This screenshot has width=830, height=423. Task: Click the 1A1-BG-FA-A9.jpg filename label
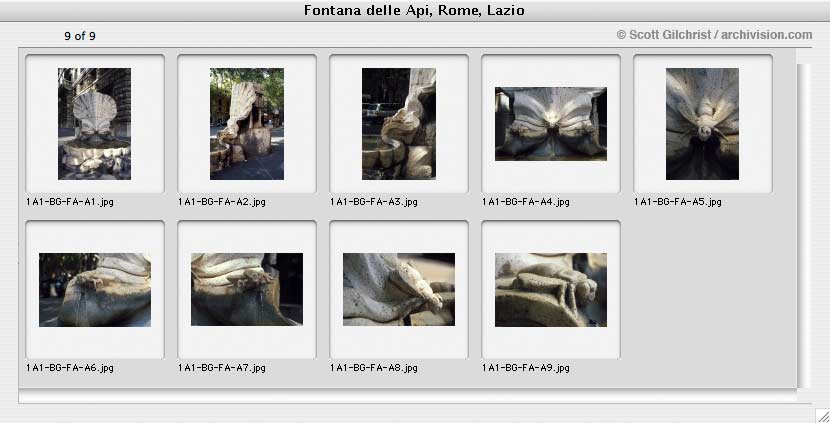pyautogui.click(x=526, y=367)
